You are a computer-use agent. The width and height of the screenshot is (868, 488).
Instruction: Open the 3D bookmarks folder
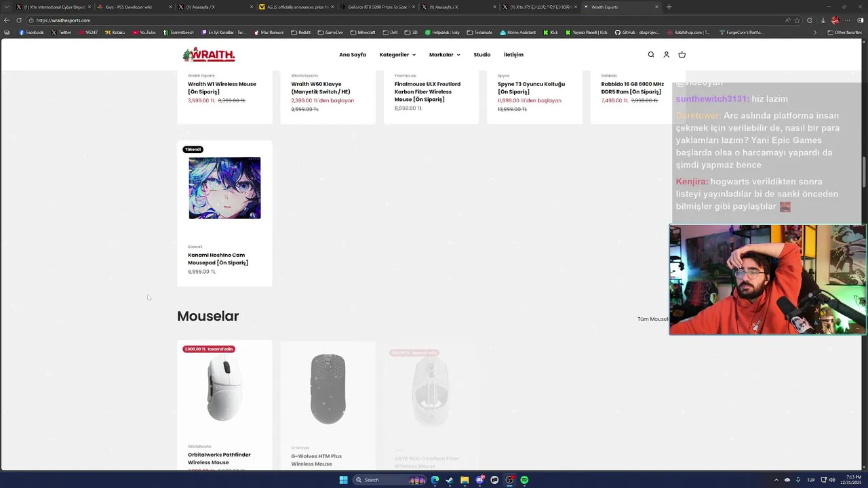click(x=412, y=33)
